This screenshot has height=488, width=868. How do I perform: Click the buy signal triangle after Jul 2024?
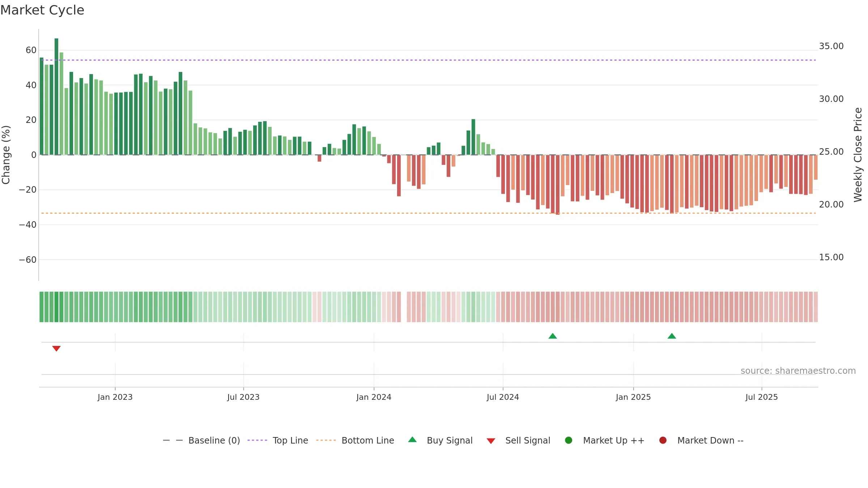[x=553, y=336]
